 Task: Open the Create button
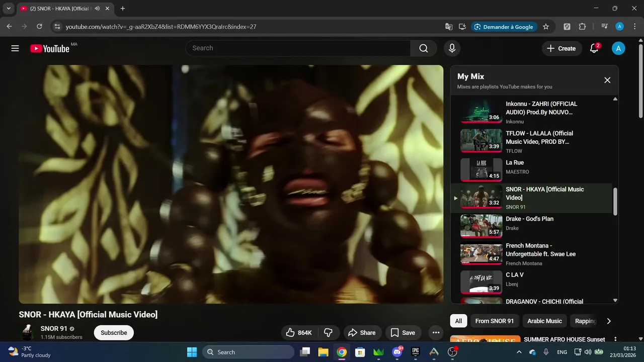tap(561, 48)
